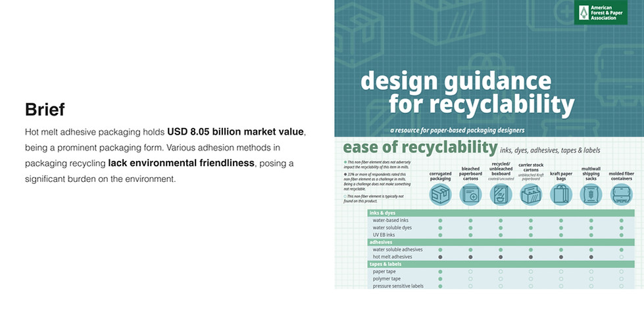Select the kraft paper bags icon

[561, 194]
